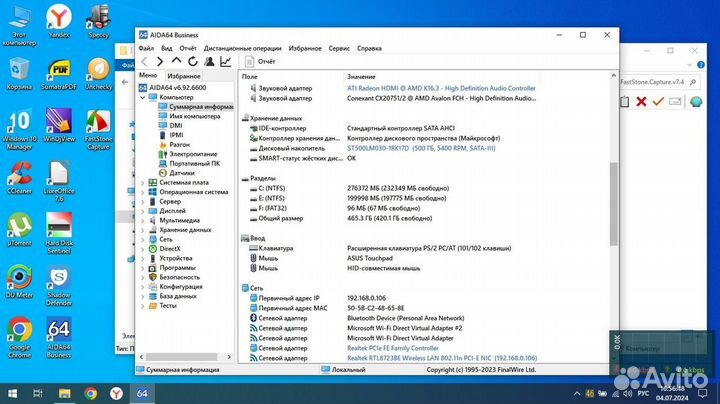
Task: Open the FastStone Capture desktop icon
Action: tap(98, 130)
